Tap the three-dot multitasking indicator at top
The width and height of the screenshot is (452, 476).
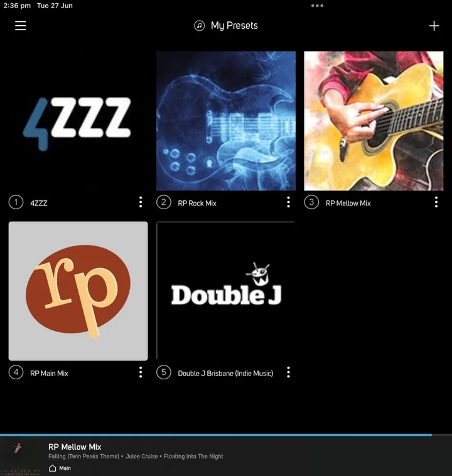[x=317, y=6]
